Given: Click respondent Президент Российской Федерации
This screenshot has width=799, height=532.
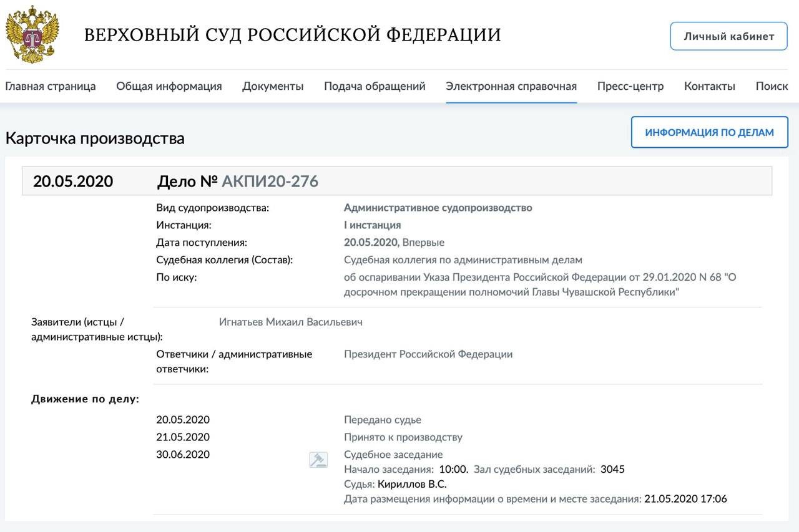Looking at the screenshot, I should [428, 354].
